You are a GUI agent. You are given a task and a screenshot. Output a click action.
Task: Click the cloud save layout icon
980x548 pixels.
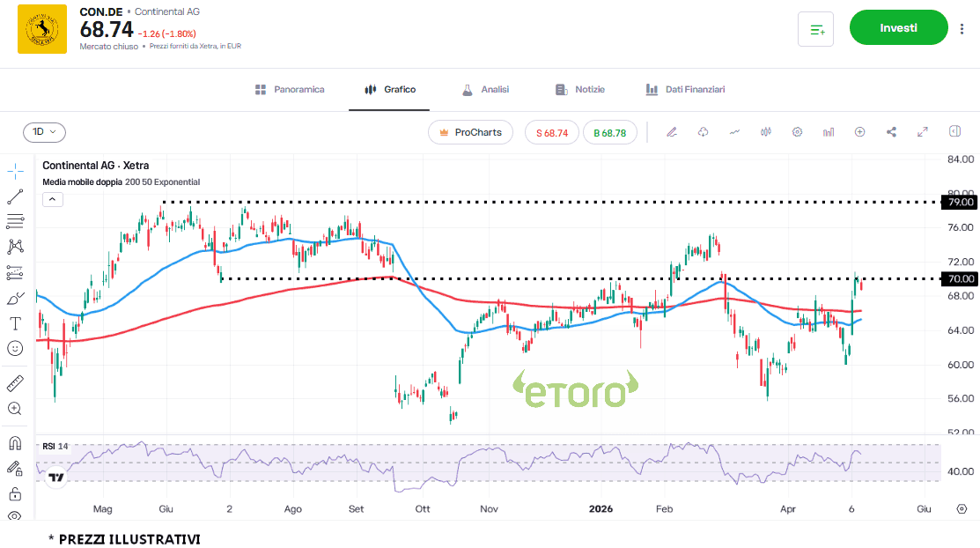point(704,132)
